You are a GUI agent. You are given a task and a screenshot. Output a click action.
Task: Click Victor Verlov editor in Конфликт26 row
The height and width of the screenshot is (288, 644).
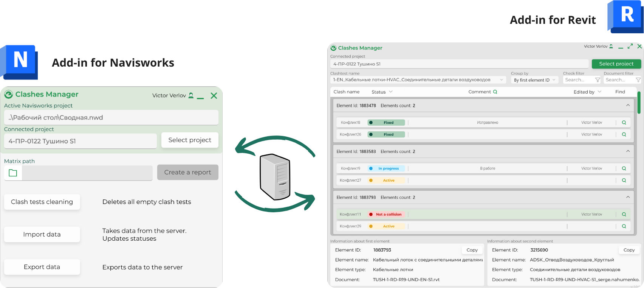click(x=591, y=134)
